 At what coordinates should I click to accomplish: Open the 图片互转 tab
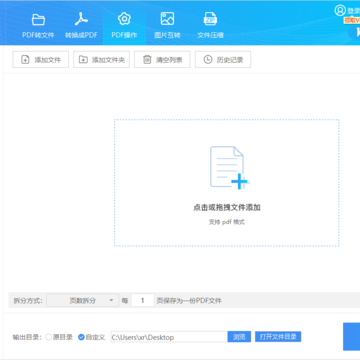(x=167, y=26)
